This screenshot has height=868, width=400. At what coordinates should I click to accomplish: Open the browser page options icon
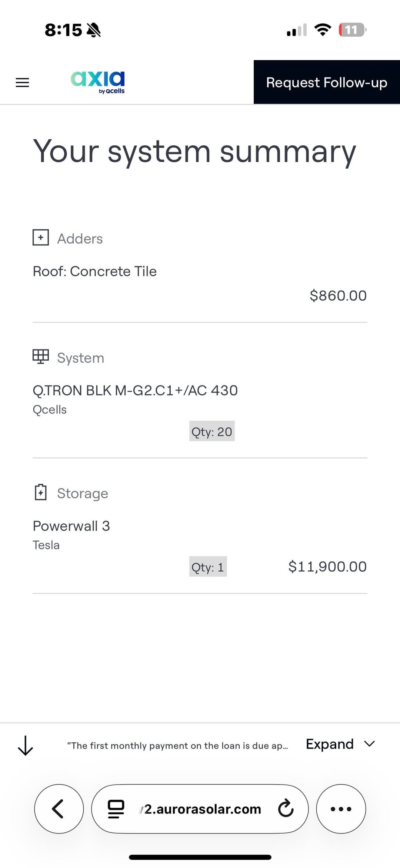pyautogui.click(x=116, y=809)
